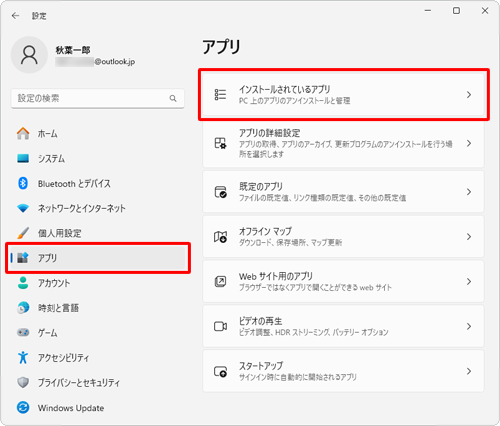Open ネットワークとインターネット settings

click(97, 208)
